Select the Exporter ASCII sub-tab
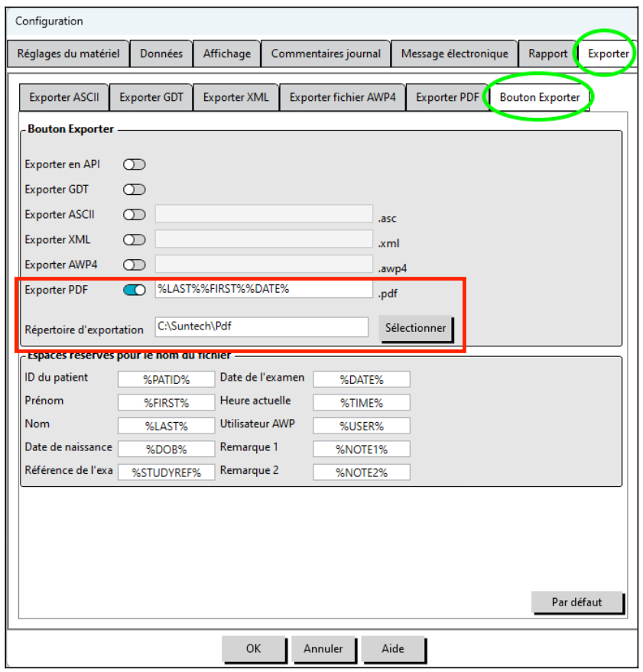 [64, 97]
